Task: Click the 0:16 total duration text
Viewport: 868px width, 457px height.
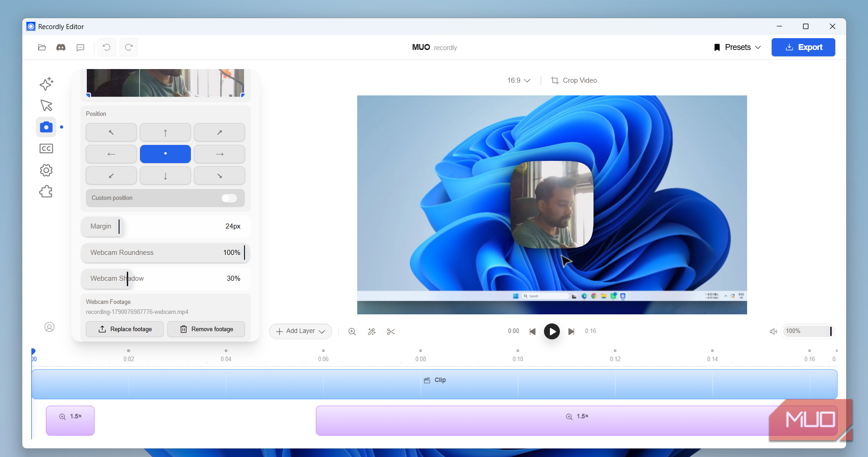Action: click(x=590, y=331)
